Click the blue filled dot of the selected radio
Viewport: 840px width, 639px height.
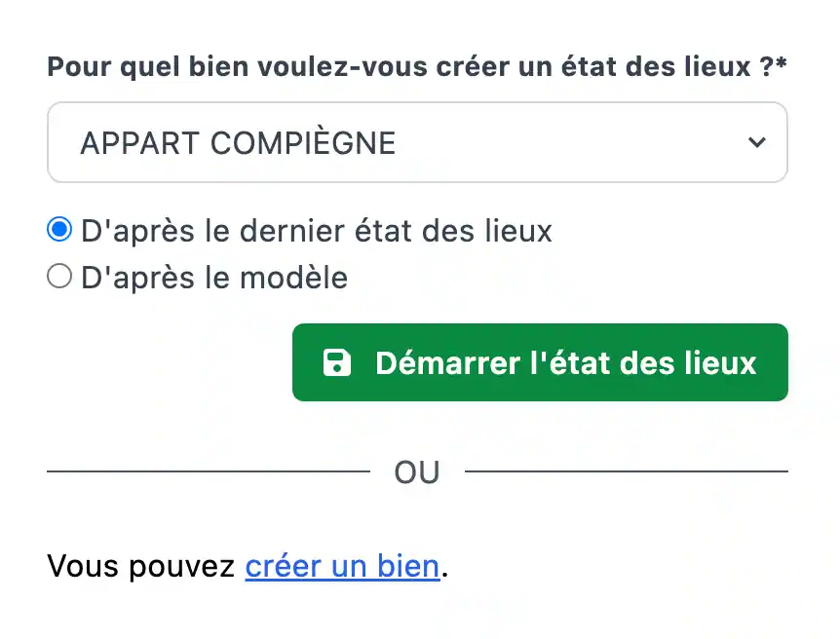click(59, 231)
